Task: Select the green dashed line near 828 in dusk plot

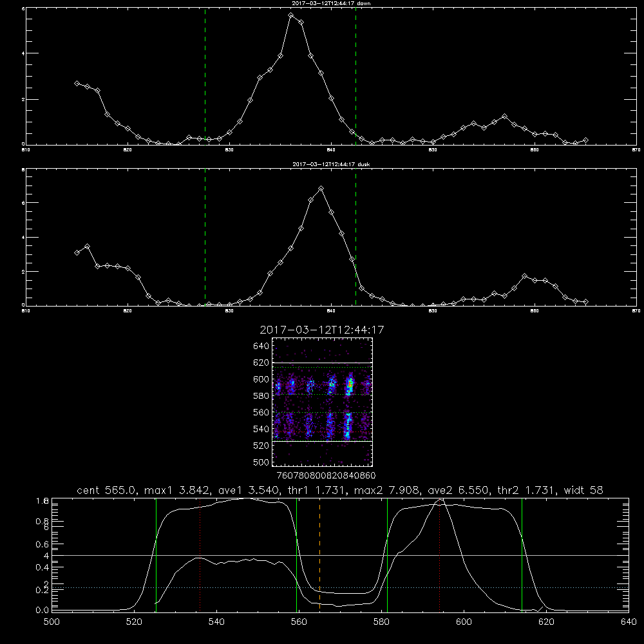Action: pyautogui.click(x=205, y=237)
